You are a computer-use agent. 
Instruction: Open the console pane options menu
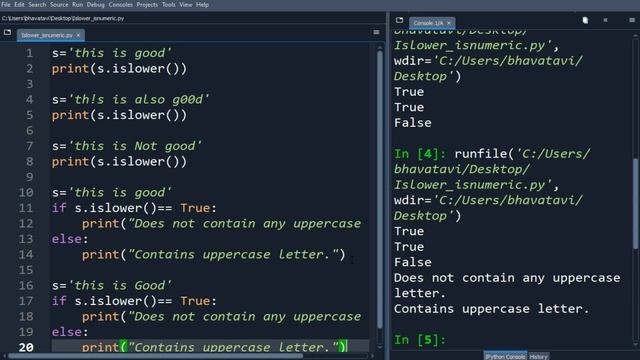(631, 20)
